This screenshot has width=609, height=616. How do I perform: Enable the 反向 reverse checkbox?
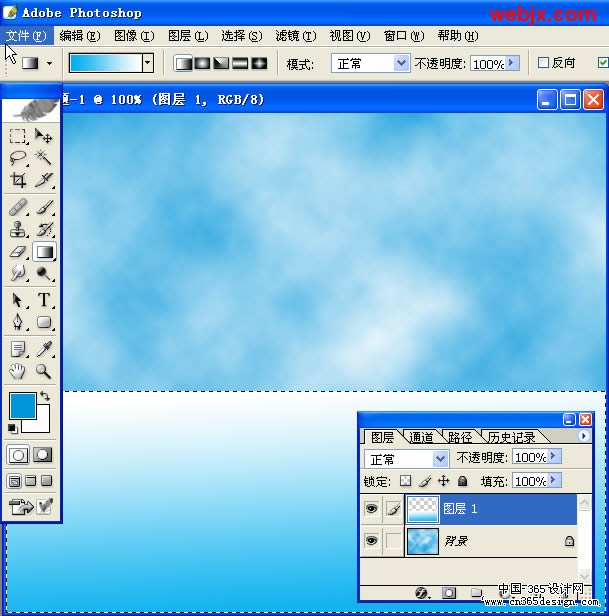[543, 62]
